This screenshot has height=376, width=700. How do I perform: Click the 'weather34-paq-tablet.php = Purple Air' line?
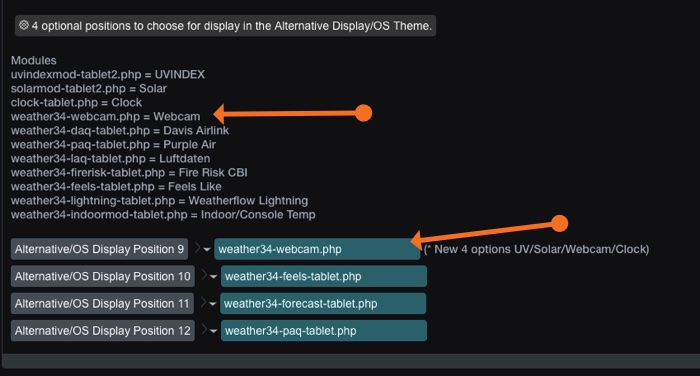(x=113, y=145)
